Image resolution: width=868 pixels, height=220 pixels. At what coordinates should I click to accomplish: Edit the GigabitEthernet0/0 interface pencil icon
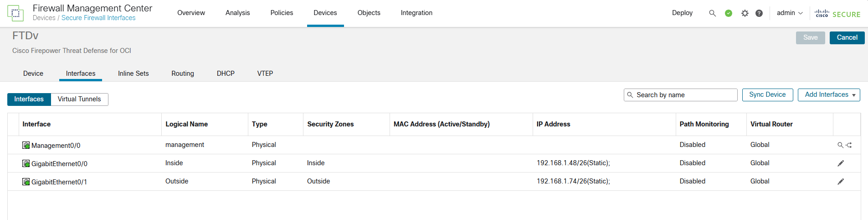click(x=841, y=163)
